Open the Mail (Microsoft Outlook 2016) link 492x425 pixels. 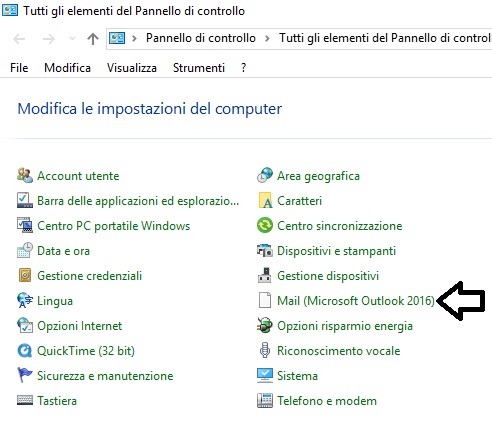point(356,301)
